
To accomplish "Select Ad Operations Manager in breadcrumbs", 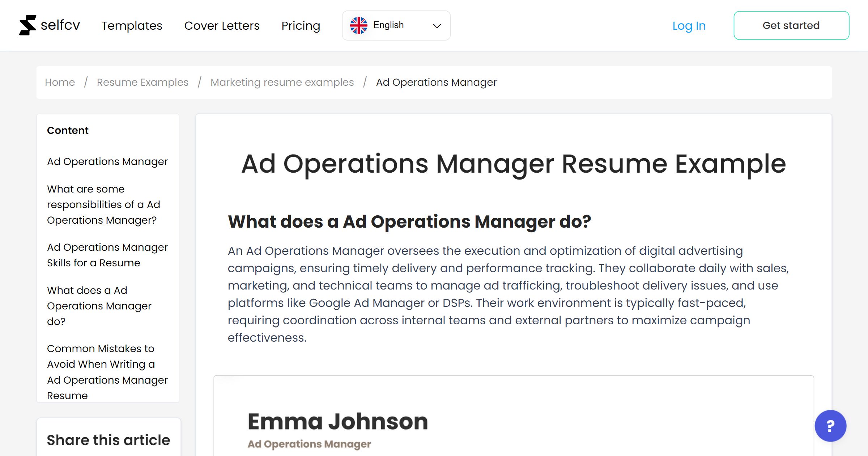I will coord(436,82).
